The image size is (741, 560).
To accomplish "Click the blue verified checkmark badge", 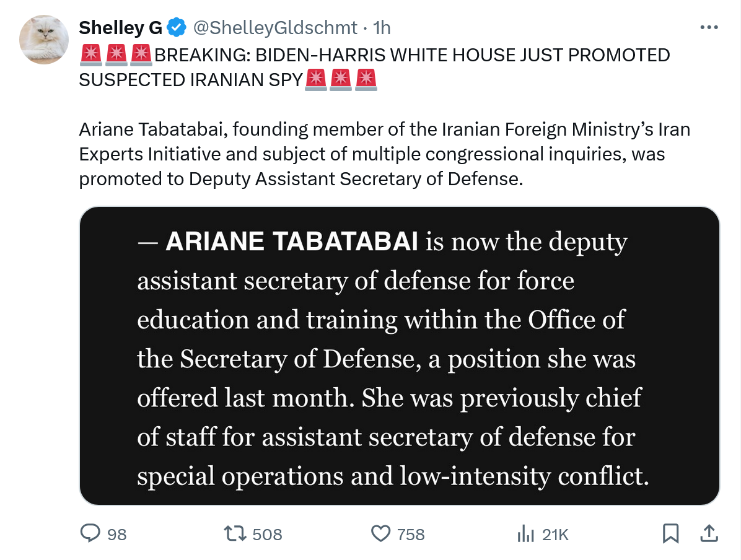I will (x=177, y=28).
